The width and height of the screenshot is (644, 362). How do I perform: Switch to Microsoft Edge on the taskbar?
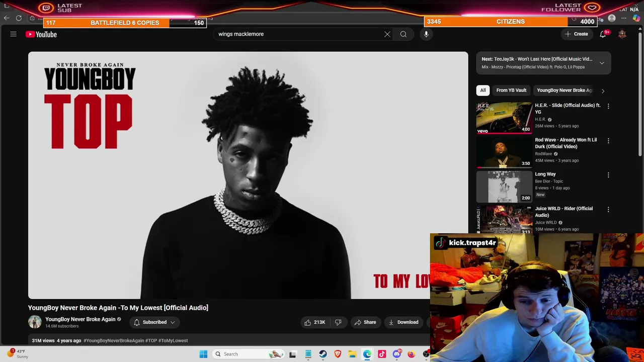pos(367,354)
